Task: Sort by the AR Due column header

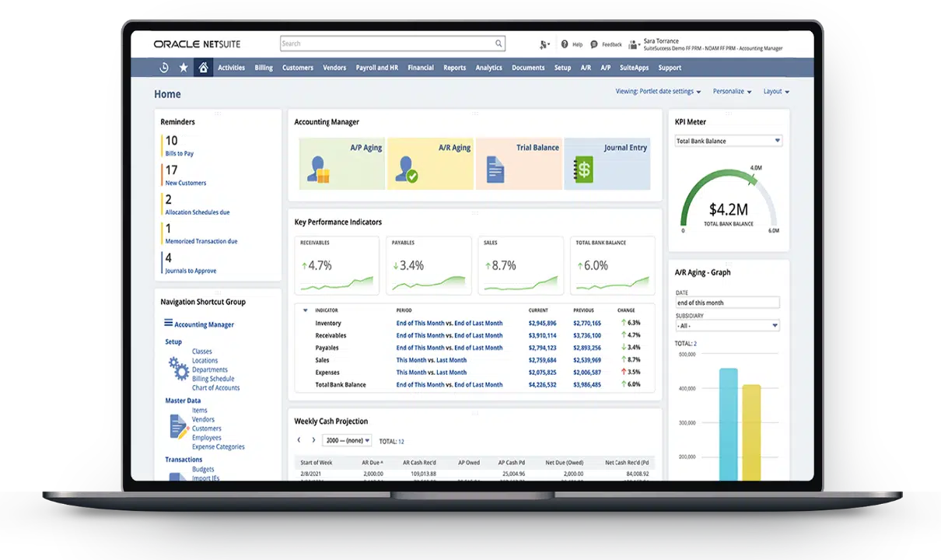Action: (x=373, y=463)
